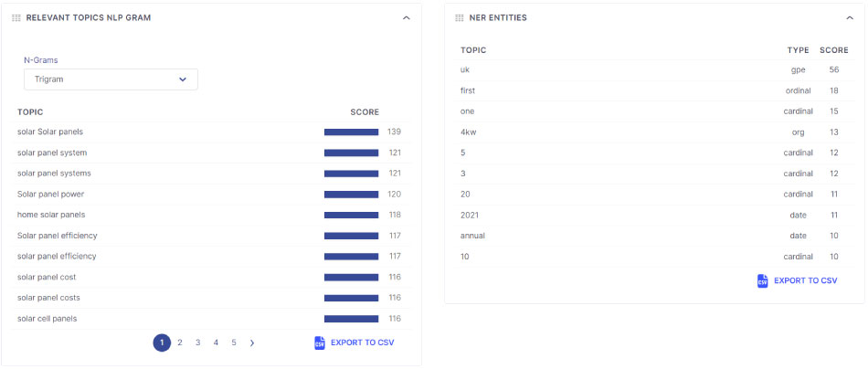Click the TOPIC header in trigram table
Viewport: 868px width, 369px height.
click(x=30, y=112)
